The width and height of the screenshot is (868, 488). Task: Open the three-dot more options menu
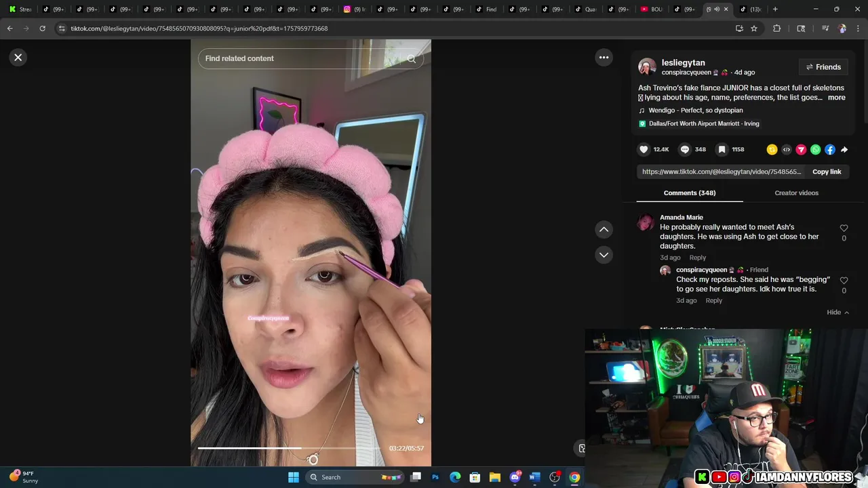[x=604, y=58]
